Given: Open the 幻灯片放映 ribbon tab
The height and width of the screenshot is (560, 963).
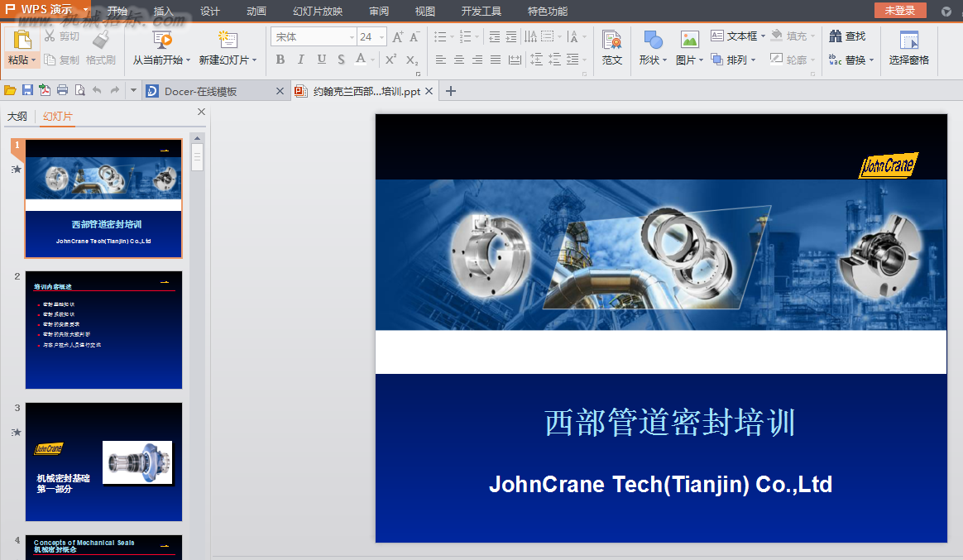Looking at the screenshot, I should [318, 11].
